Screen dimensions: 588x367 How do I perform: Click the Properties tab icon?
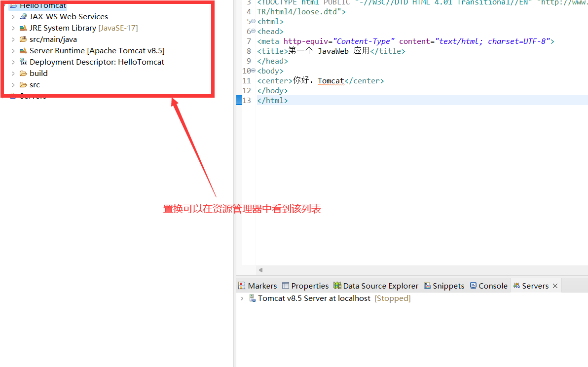(286, 286)
